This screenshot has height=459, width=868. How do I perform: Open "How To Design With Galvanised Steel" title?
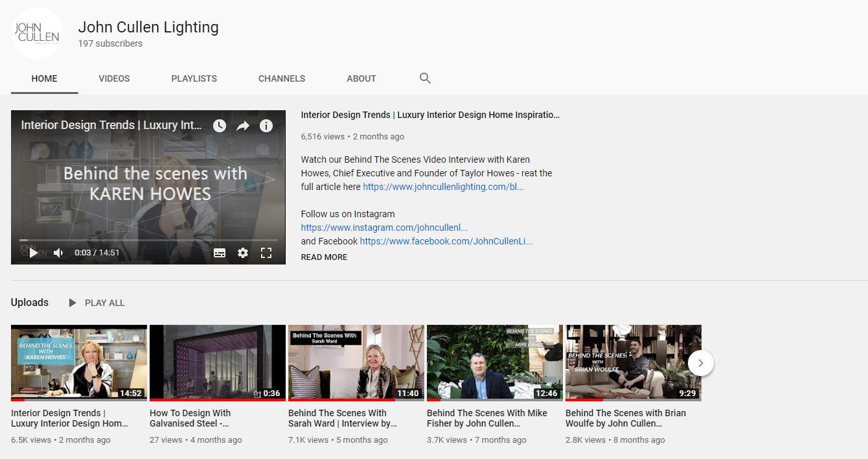click(x=190, y=418)
